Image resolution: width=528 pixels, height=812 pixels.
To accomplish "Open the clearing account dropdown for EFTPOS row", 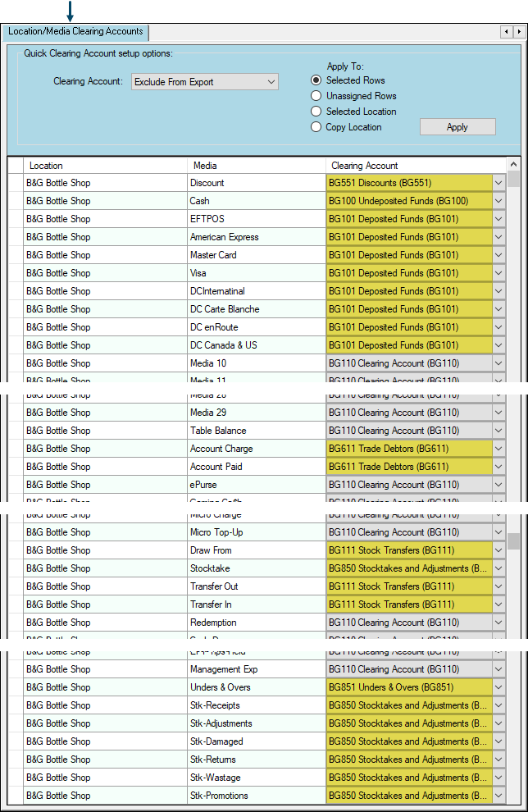I will click(498, 219).
